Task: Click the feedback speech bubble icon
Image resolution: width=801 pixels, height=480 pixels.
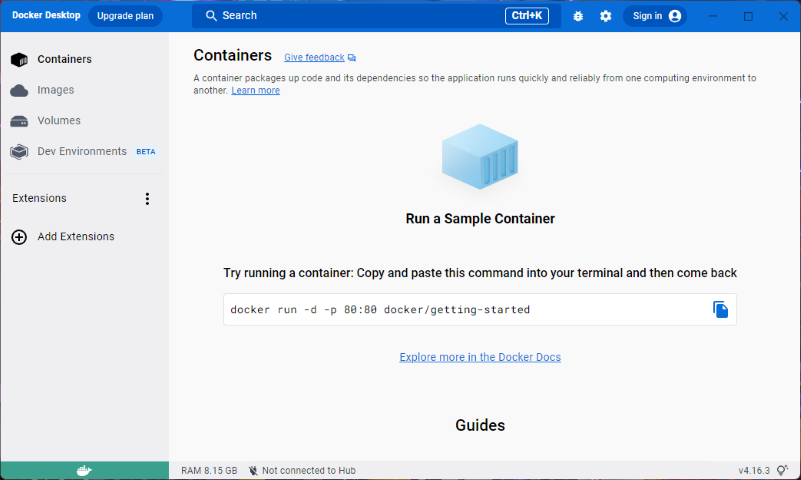Action: (x=351, y=58)
